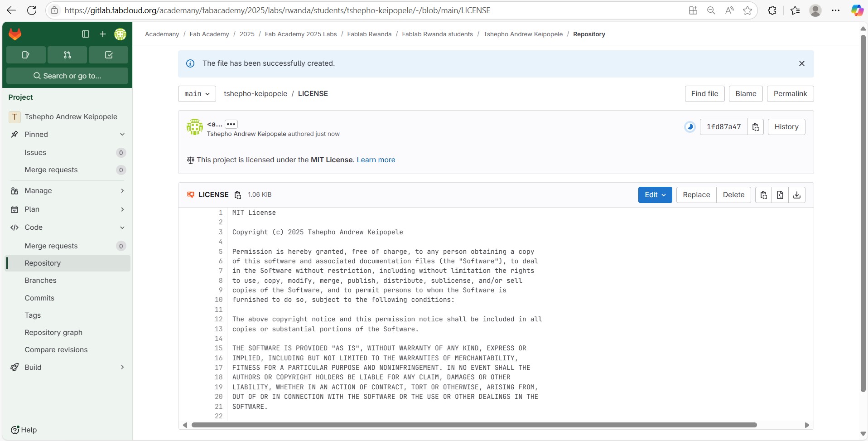Click the Permalink button

[x=790, y=94]
